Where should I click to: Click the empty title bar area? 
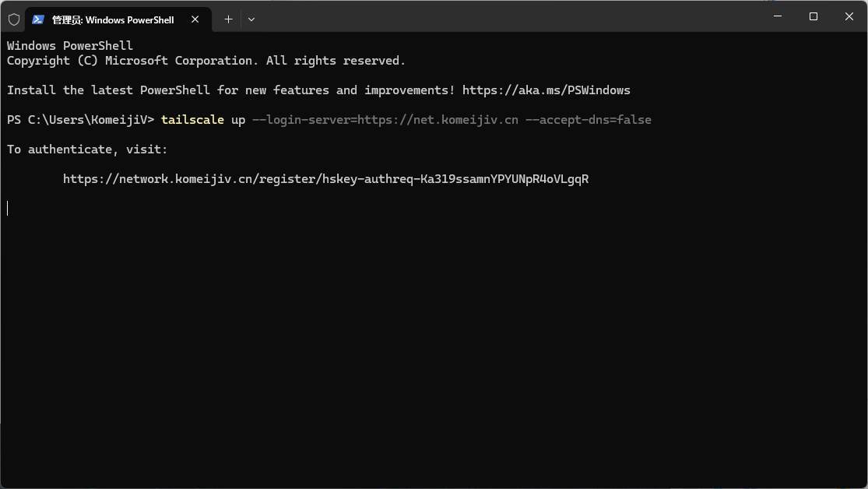(x=509, y=16)
